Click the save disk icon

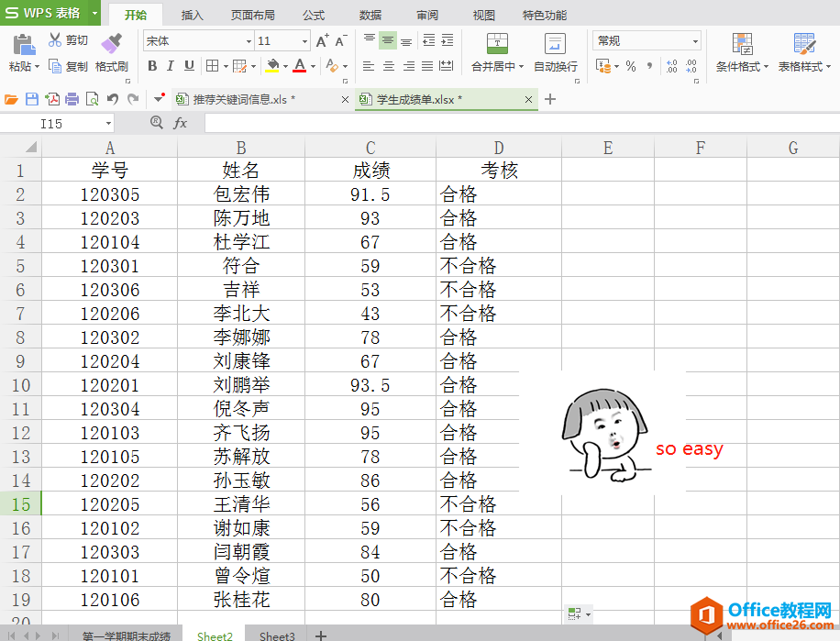(31, 99)
